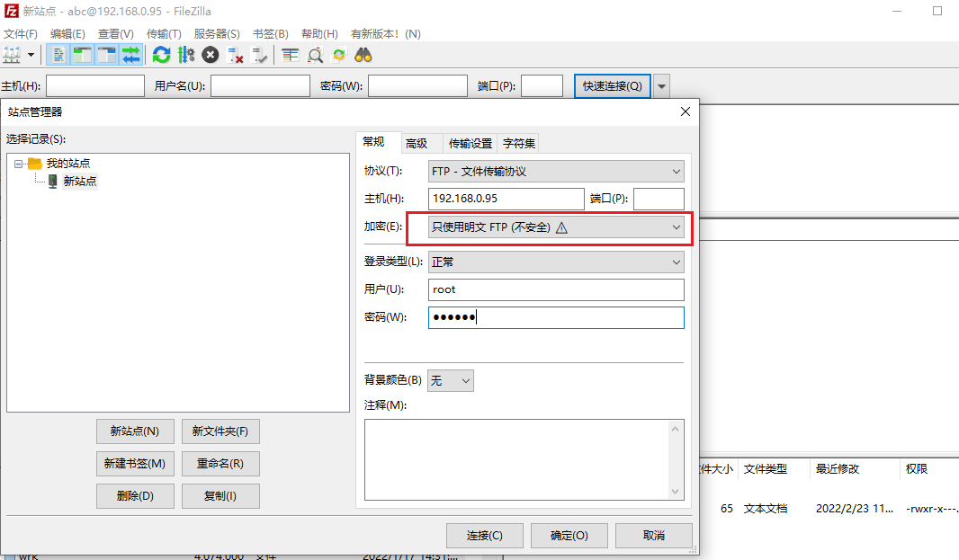Open the 文件(F) menu
This screenshot has width=959, height=560.
point(21,33)
